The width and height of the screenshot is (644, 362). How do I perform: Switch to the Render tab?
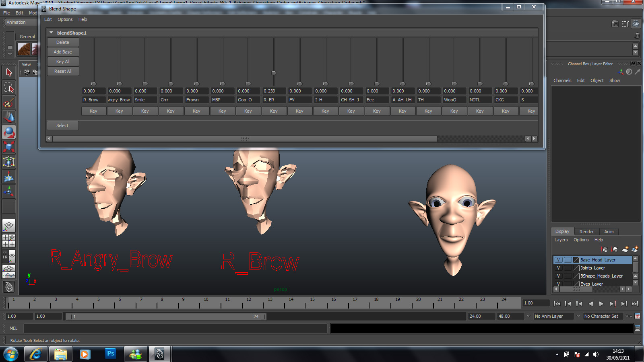pos(586,232)
